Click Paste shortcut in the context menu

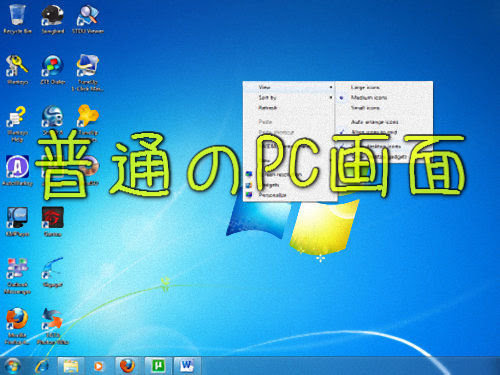276,132
